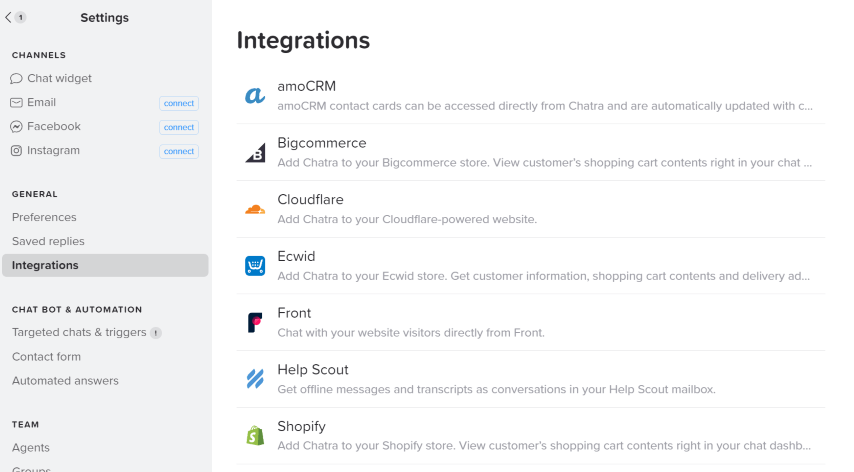The height and width of the screenshot is (472, 854).
Task: Open Targeted chats & triggers
Action: tap(79, 332)
